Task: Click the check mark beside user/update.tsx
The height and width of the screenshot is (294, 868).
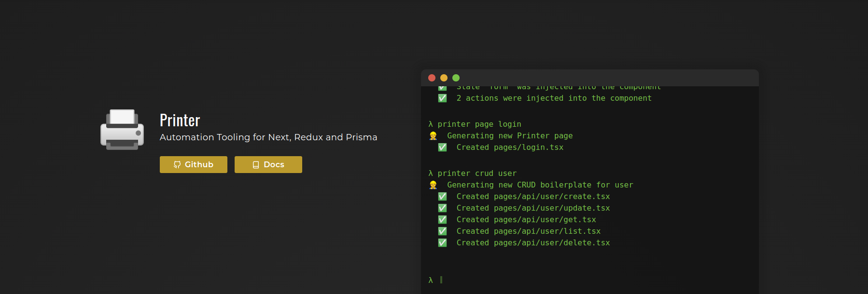Action: pyautogui.click(x=442, y=208)
